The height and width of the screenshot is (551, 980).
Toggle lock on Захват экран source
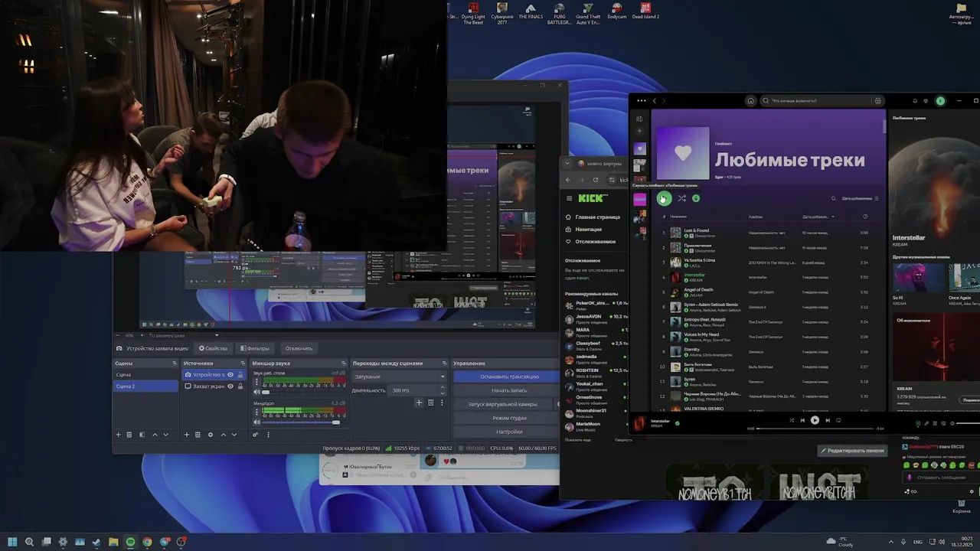[x=240, y=386]
